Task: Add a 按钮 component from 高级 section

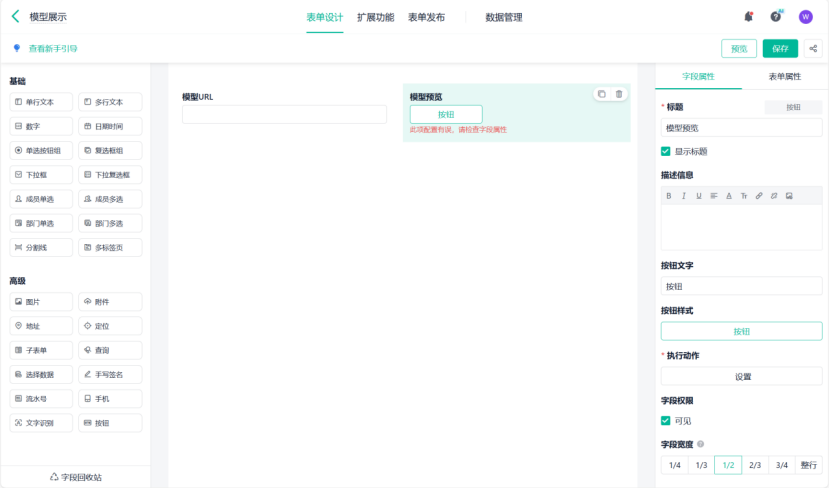Action: (110, 423)
